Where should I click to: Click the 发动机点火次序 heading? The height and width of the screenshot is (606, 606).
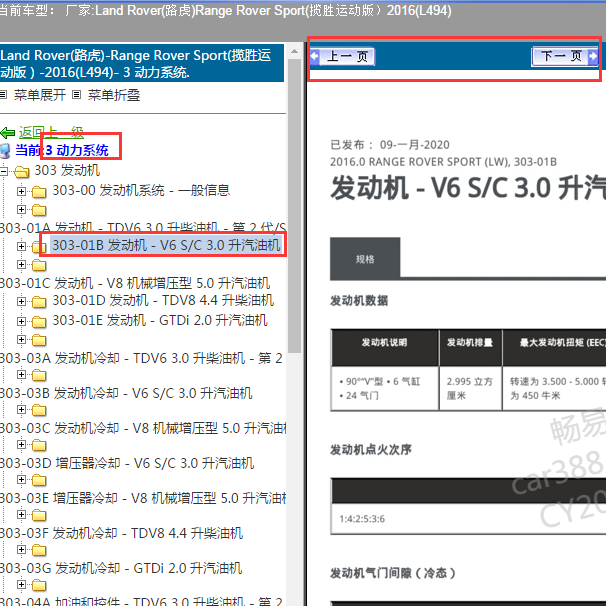pyautogui.click(x=371, y=449)
